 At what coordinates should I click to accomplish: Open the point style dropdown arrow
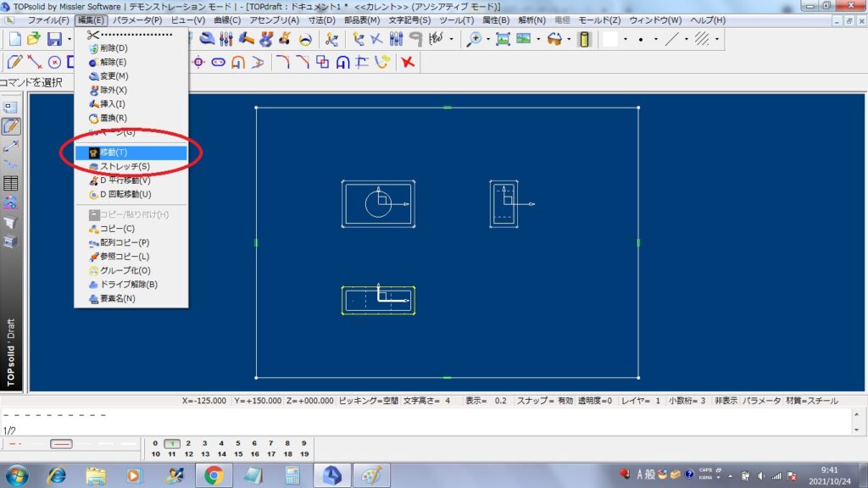click(656, 39)
